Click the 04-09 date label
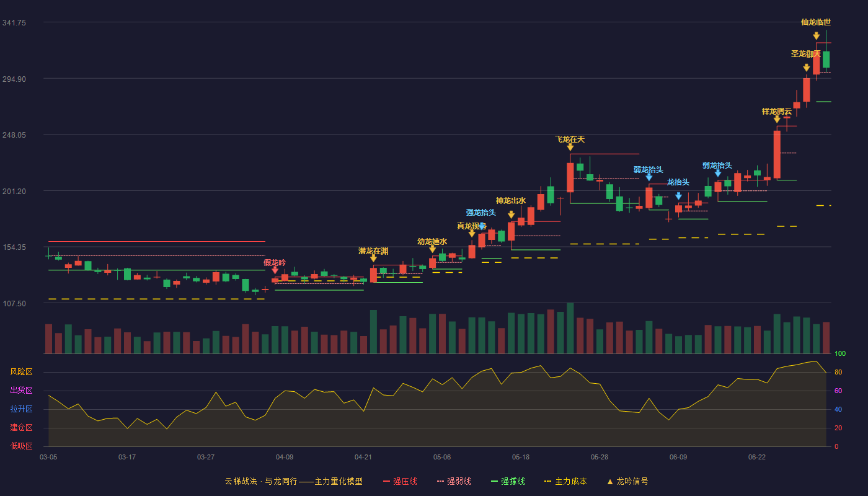This screenshot has width=868, height=496. click(x=285, y=457)
